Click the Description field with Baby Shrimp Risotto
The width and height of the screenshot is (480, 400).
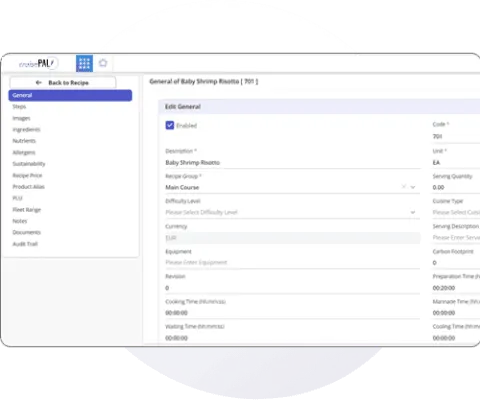tap(292, 163)
